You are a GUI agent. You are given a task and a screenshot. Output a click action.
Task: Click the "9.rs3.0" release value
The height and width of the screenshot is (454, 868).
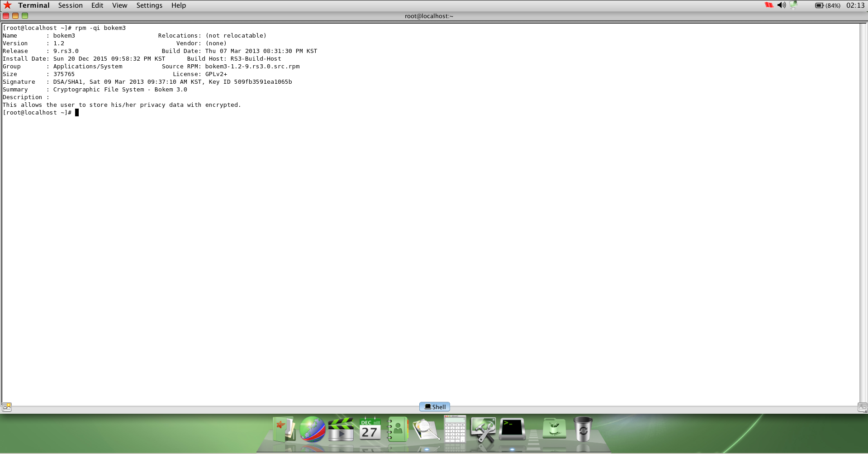(x=66, y=51)
